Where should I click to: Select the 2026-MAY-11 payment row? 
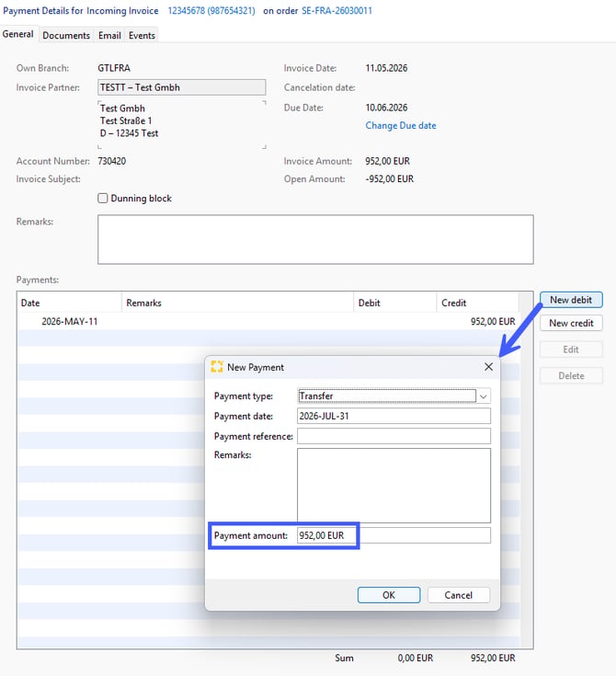pyautogui.click(x=268, y=321)
